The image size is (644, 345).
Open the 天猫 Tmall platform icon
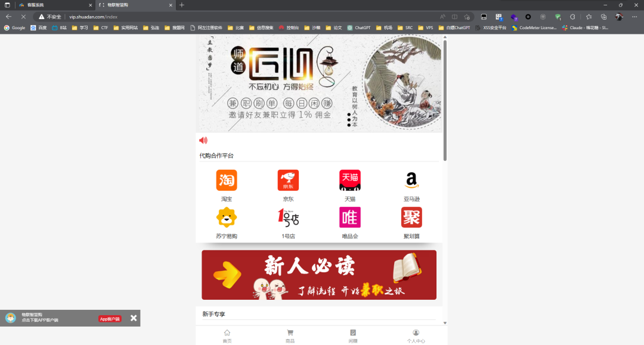(349, 181)
